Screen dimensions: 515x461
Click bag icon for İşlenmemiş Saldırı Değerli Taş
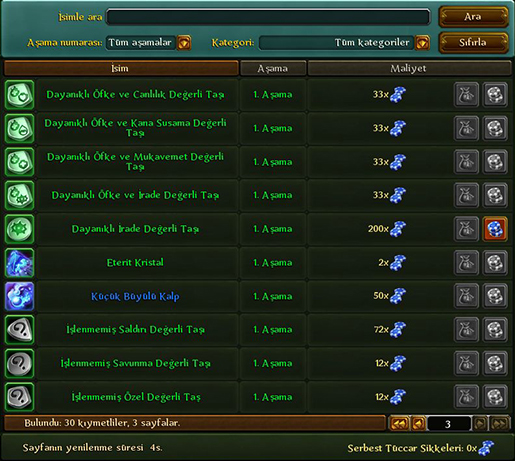coord(466,330)
